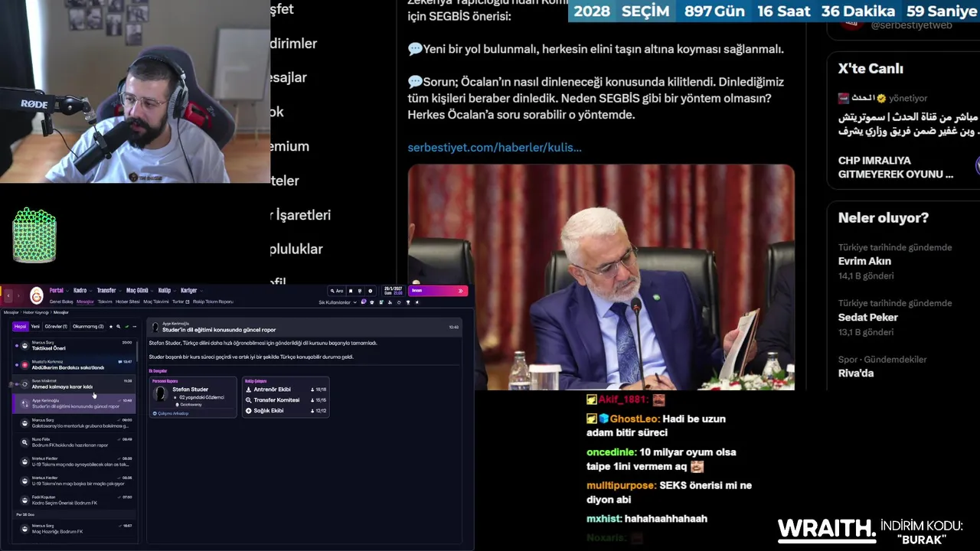Open the Taktiksel Öneri message
The width and height of the screenshot is (980, 551).
click(74, 345)
